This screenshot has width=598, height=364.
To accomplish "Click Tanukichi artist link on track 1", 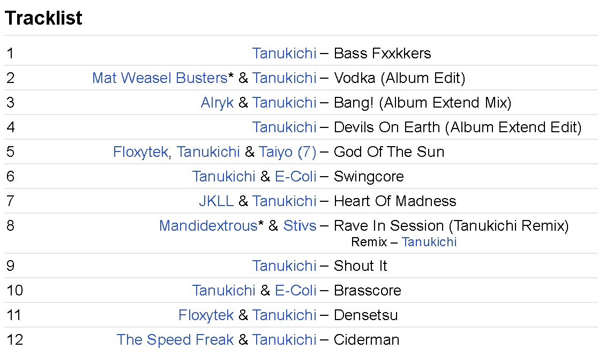I will (284, 54).
